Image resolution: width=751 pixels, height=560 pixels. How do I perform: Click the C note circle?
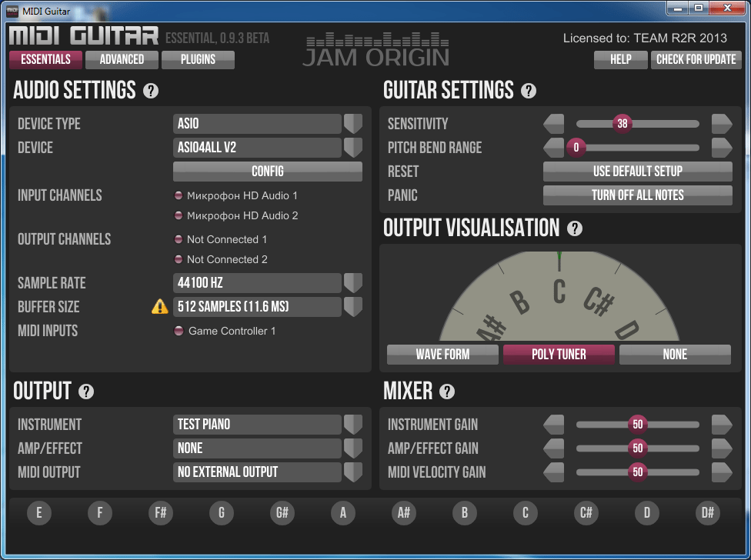coord(526,513)
